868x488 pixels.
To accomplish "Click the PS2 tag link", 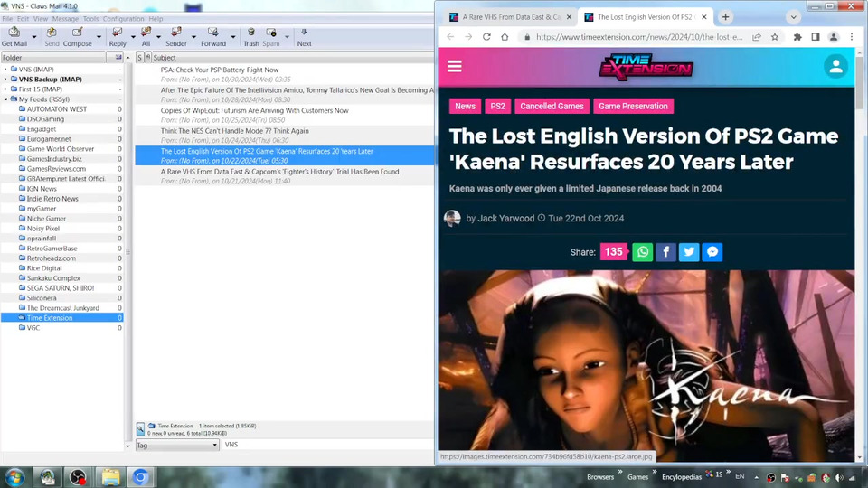I will (x=497, y=107).
